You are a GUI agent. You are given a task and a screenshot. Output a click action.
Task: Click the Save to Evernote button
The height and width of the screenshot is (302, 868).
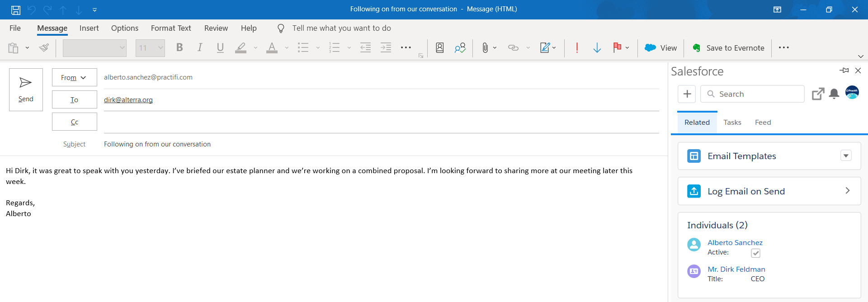pos(728,48)
